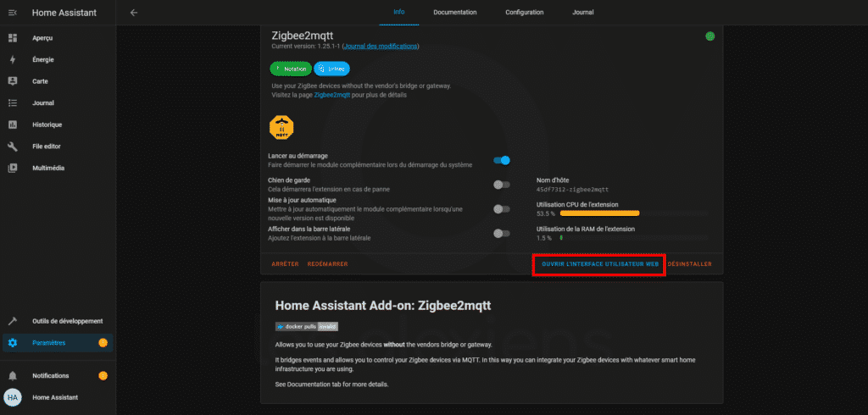Click the Notifications orange count badge
The height and width of the screenshot is (415, 868).
[103, 376]
